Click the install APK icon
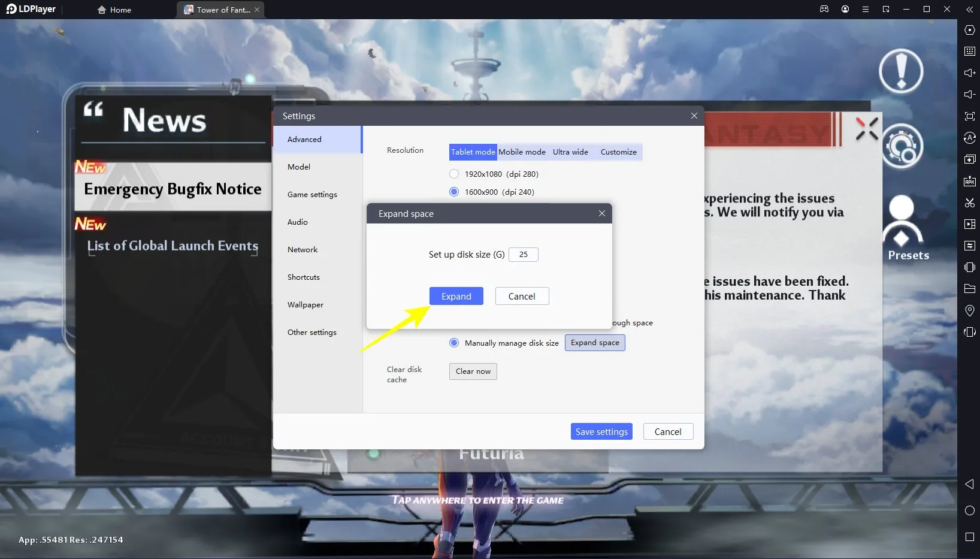Viewport: 980px width, 559px height. (969, 181)
